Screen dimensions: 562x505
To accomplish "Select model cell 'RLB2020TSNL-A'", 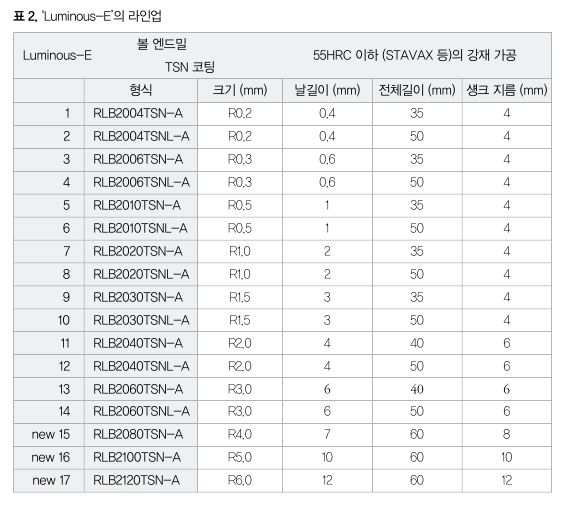I will (141, 274).
